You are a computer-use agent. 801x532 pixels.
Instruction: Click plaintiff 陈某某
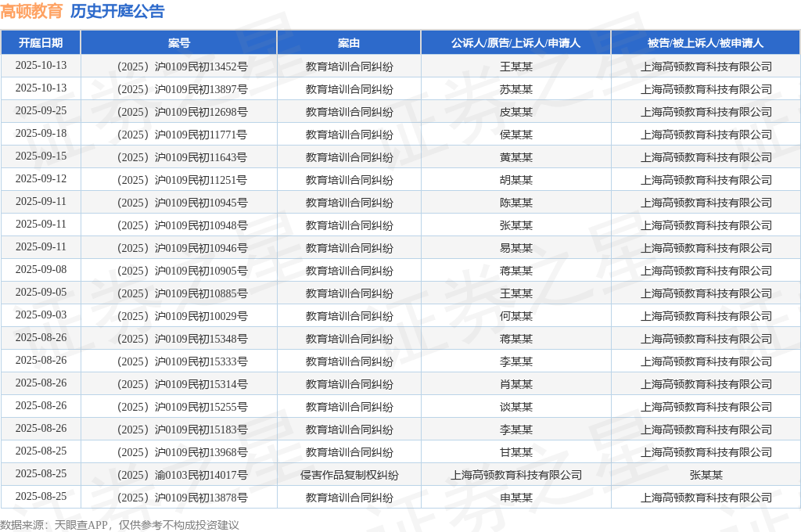(x=516, y=203)
